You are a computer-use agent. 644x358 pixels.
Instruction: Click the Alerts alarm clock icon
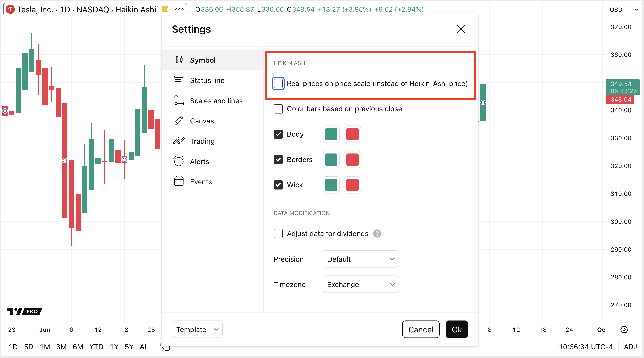pos(179,161)
